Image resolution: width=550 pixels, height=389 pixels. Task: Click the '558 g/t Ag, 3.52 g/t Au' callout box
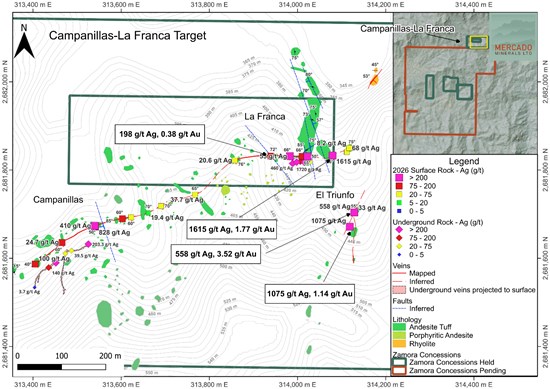216,254
